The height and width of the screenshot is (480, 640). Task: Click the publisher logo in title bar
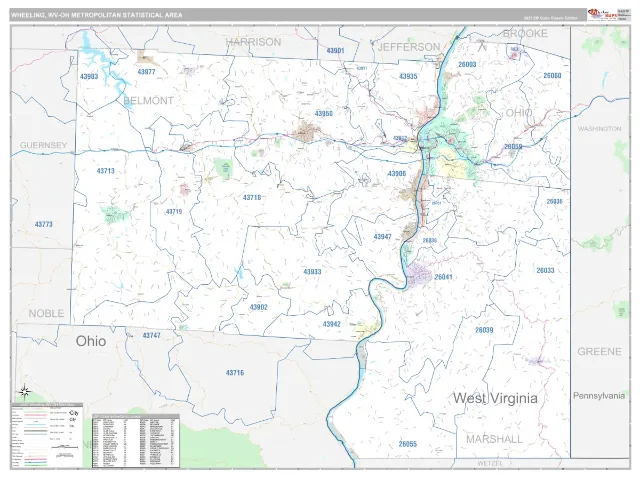coord(602,15)
